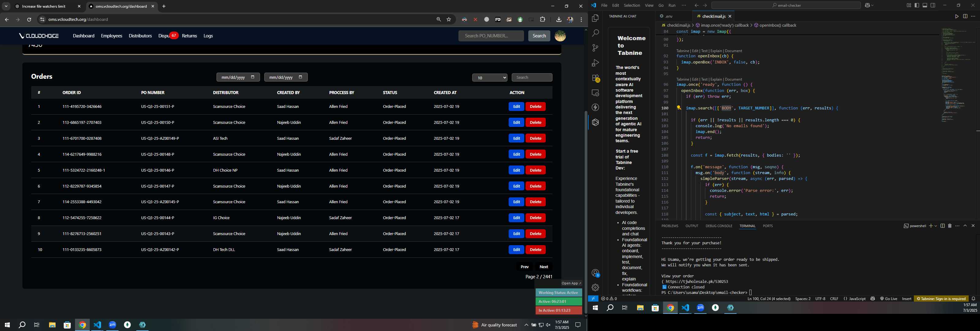This screenshot has height=331, width=980.
Task: Click the Prev pagination button
Action: (x=524, y=267)
